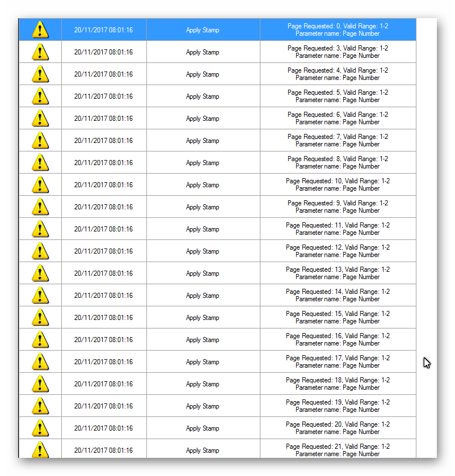The image size is (455, 476).
Task: Click warning icon in Page Requested 0 row
Action: coord(40,30)
